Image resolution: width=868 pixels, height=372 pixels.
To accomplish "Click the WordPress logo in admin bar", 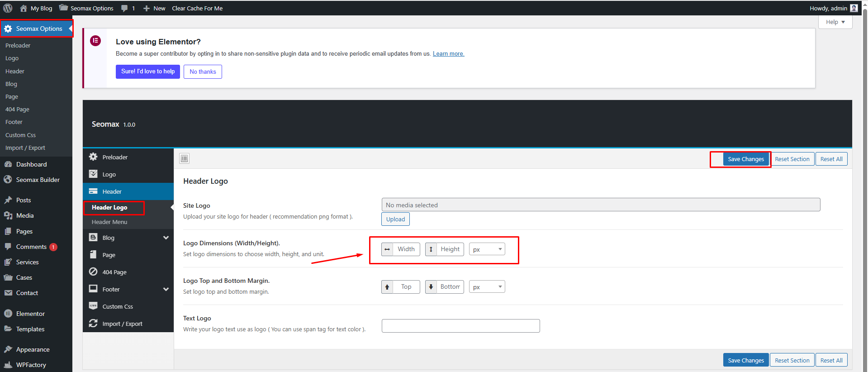I will pos(8,8).
